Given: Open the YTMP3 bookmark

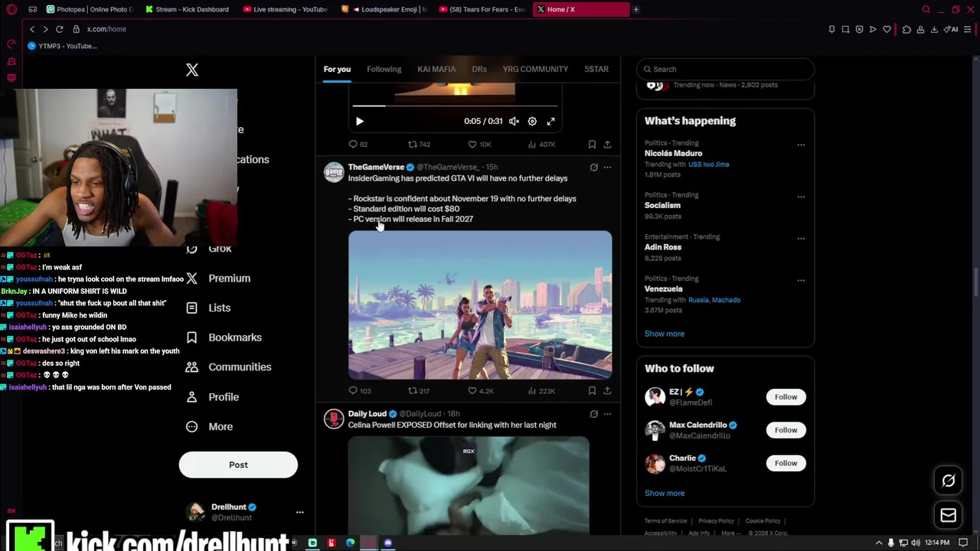Looking at the screenshot, I should (x=62, y=46).
